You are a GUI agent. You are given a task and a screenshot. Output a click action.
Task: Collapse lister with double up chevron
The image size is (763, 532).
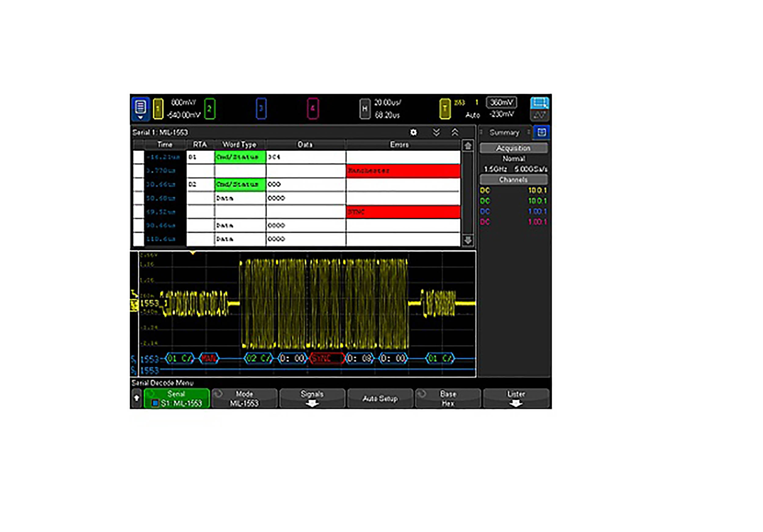(x=455, y=132)
